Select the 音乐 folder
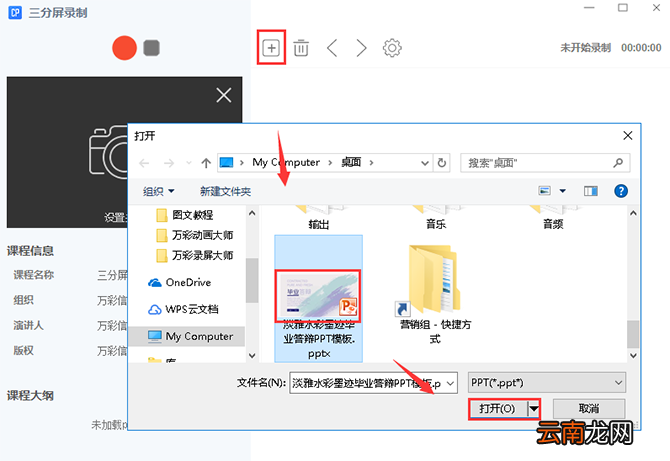 click(x=436, y=219)
